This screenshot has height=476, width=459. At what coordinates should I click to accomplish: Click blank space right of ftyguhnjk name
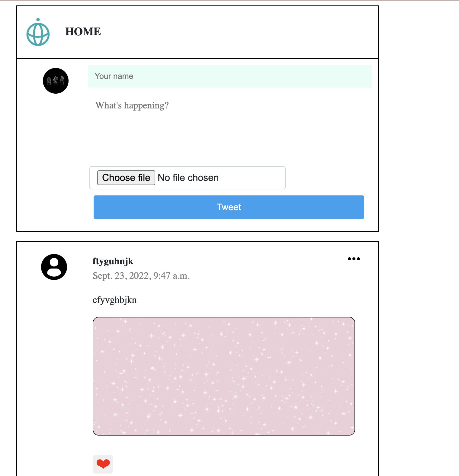tap(239, 261)
